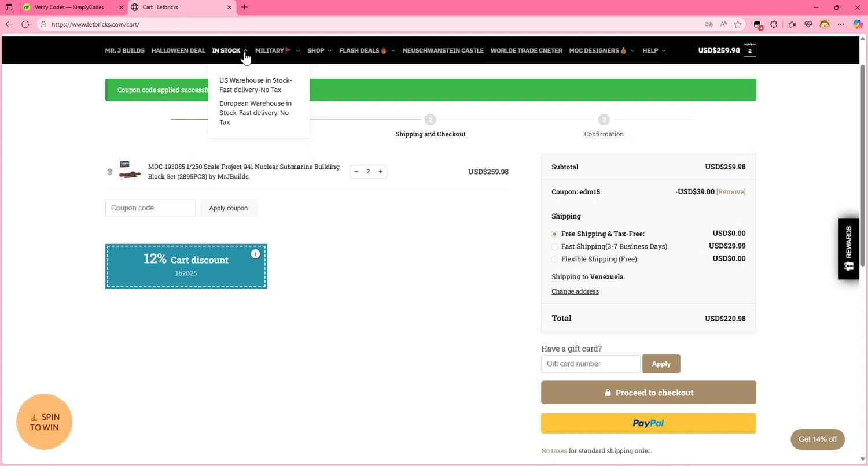Open the Favorites list icon
Screen dimensions: 868x466
792,24
